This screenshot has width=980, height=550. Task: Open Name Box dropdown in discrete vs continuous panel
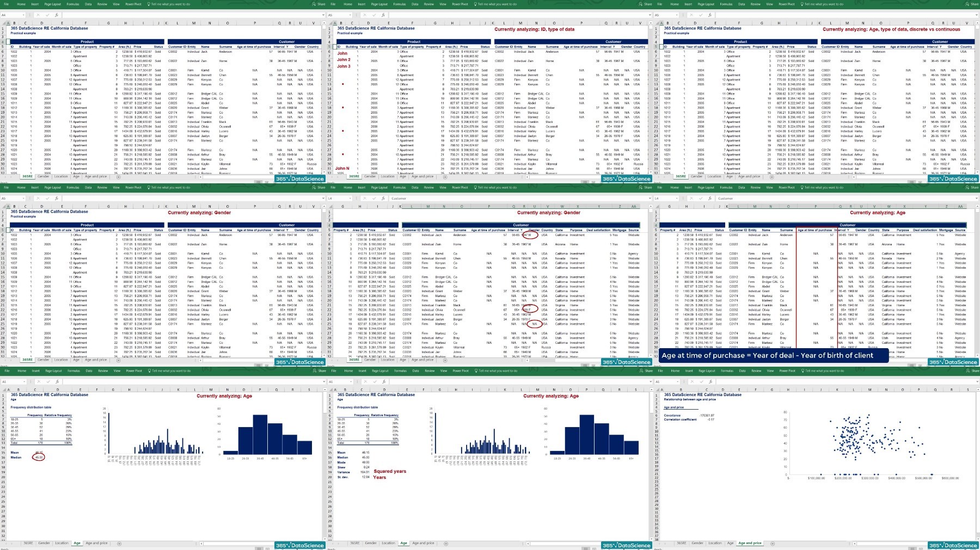pyautogui.click(x=677, y=15)
